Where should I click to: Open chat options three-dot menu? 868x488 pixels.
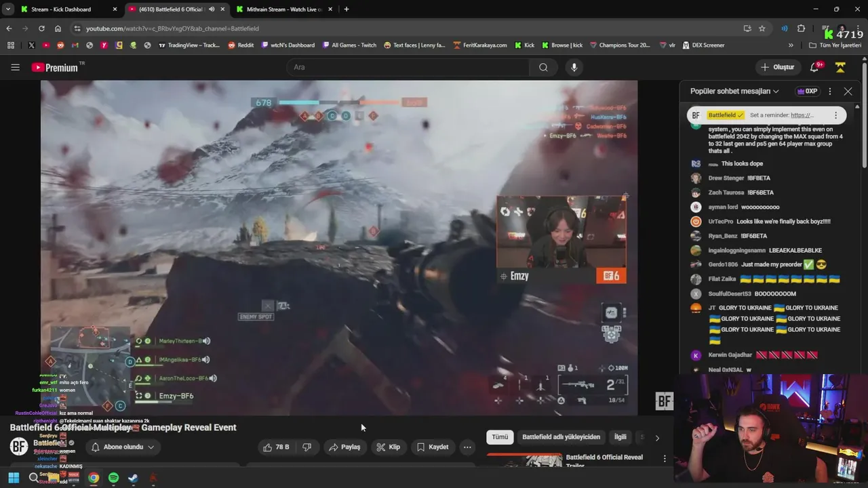(x=829, y=91)
